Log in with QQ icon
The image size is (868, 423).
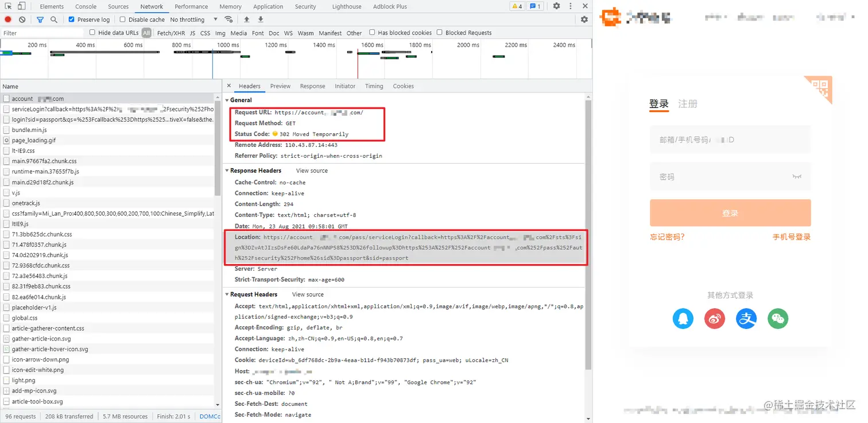683,319
